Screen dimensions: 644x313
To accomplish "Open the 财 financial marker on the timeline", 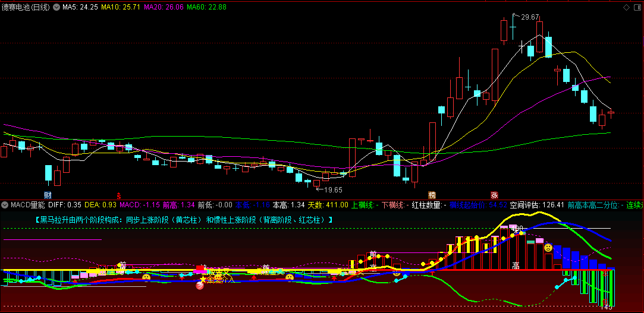I will coord(48,194).
